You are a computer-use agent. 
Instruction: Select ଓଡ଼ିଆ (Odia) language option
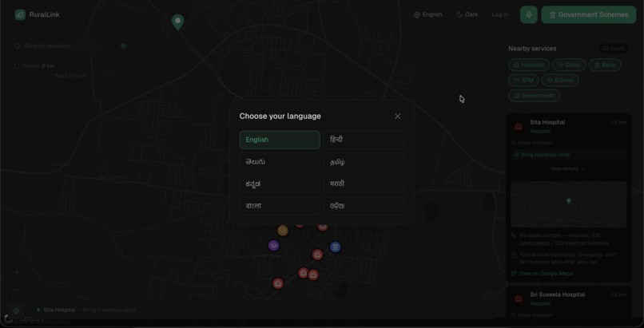364,206
